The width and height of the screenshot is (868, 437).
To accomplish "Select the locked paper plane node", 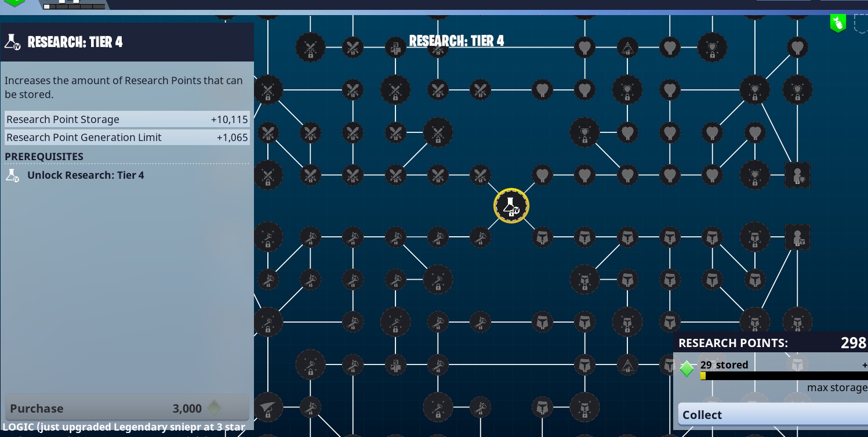I will coord(268,407).
